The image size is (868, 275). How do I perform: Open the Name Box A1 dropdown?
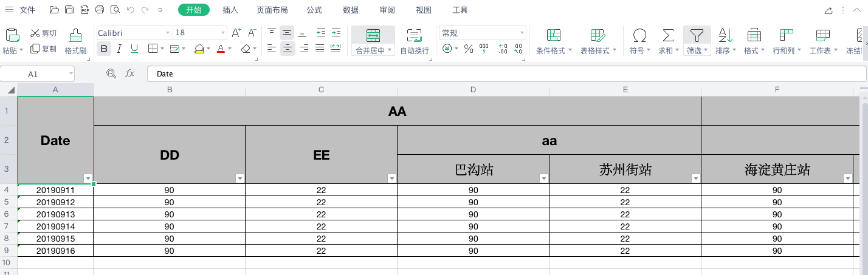(x=71, y=73)
